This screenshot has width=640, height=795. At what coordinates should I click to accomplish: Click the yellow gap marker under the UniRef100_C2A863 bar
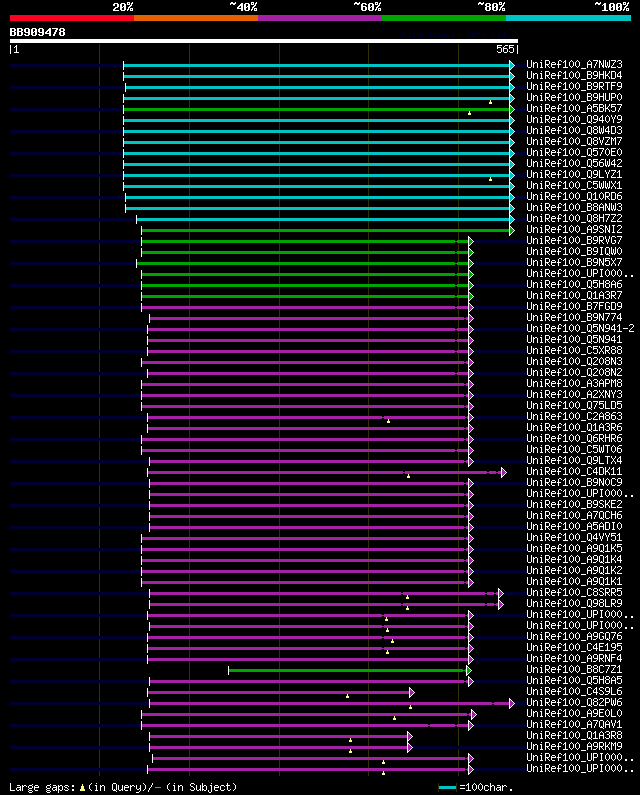click(388, 421)
